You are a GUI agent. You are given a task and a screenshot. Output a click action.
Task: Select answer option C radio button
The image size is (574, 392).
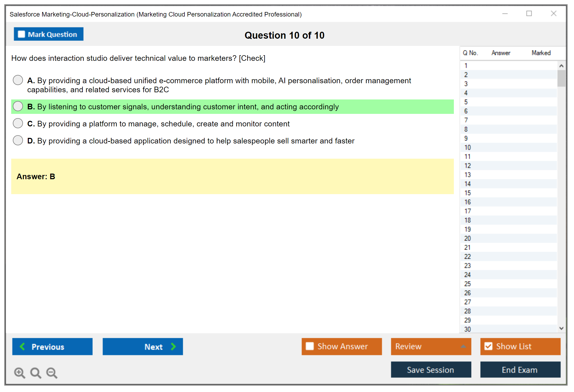click(x=18, y=123)
